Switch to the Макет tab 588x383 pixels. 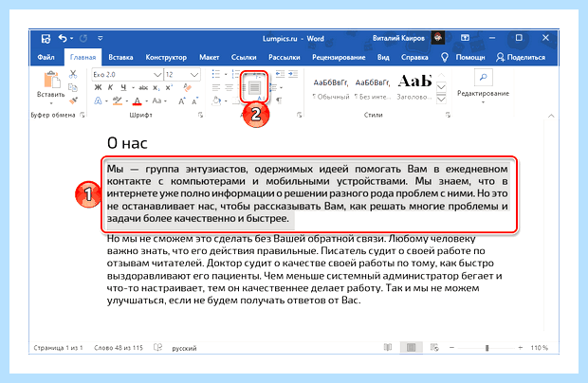[x=209, y=57]
